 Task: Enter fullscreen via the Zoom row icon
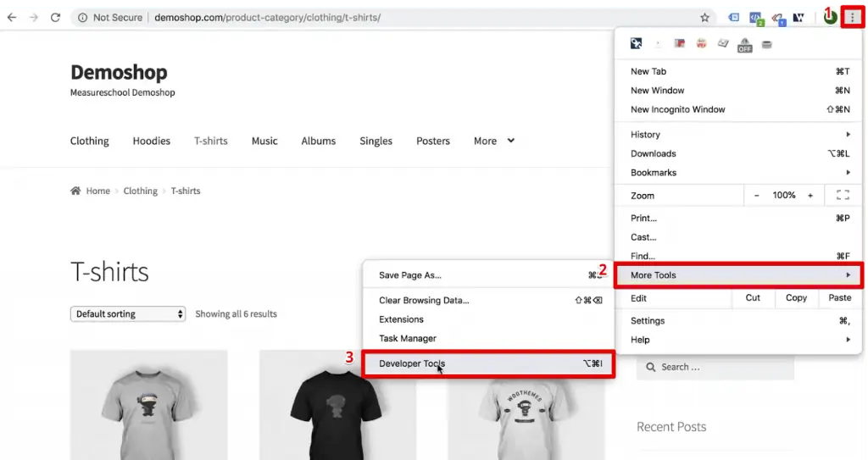pyautogui.click(x=843, y=195)
